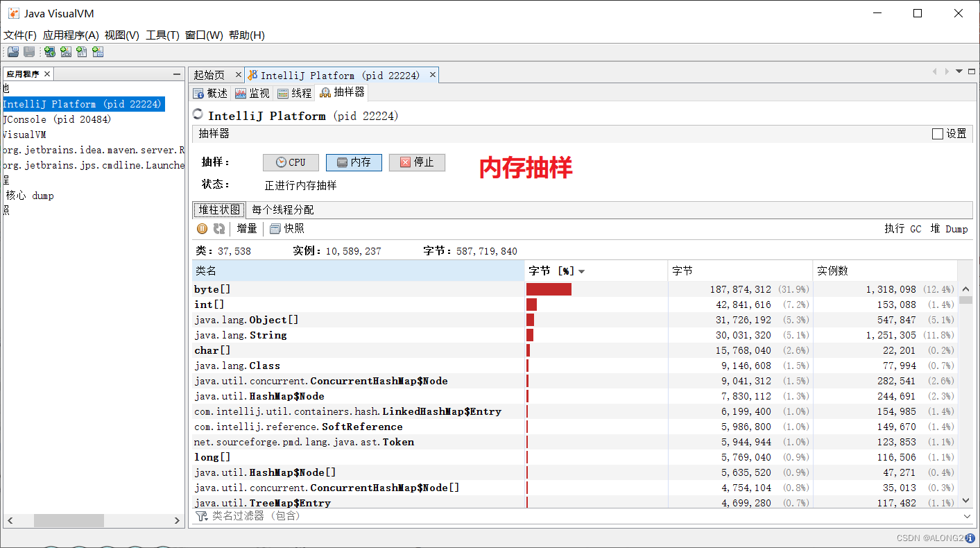This screenshot has width=980, height=548.
Task: Click the applications panel scroll left arrow
Action: [x=10, y=520]
